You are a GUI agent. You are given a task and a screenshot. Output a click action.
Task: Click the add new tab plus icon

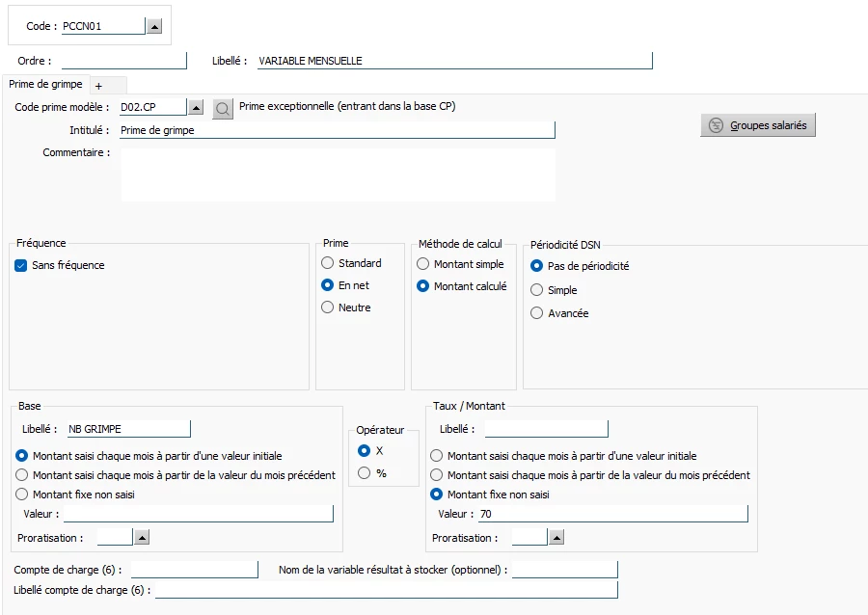pos(98,86)
